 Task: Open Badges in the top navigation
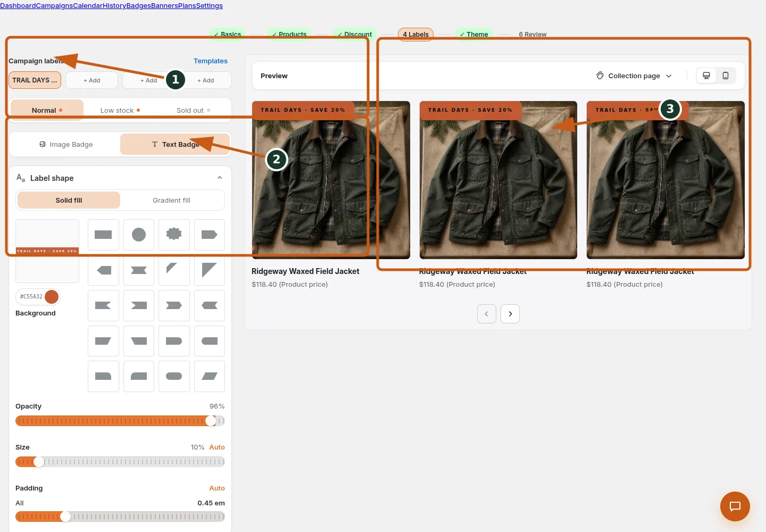click(139, 6)
